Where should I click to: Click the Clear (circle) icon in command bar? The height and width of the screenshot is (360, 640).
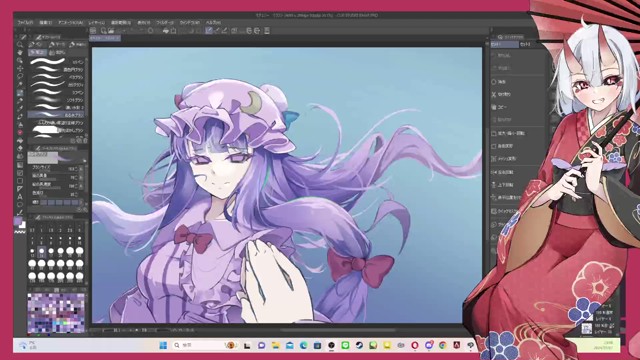point(151,31)
